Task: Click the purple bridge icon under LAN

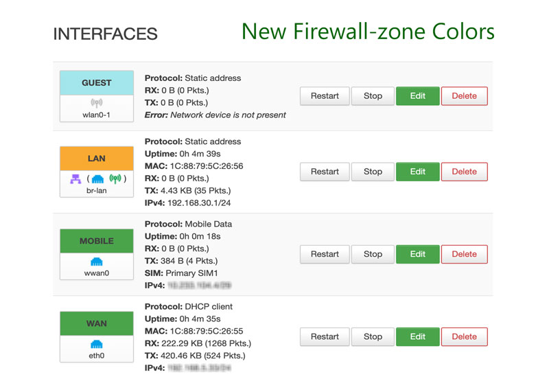Action: (75, 179)
